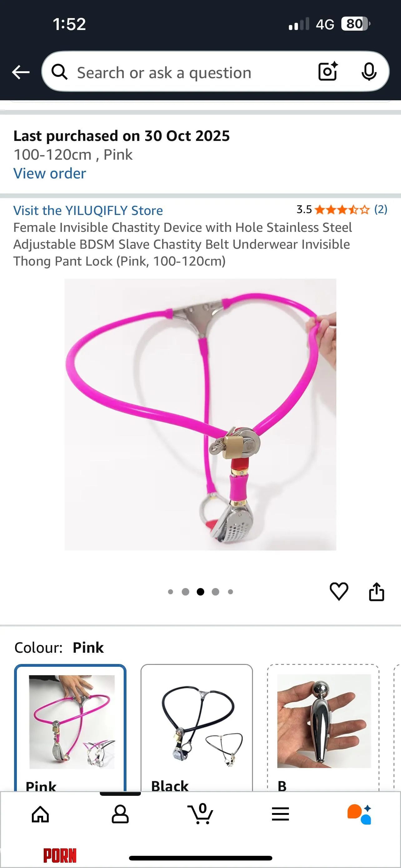
Task: Open the Rufus AI assistant icon
Action: 359,814
